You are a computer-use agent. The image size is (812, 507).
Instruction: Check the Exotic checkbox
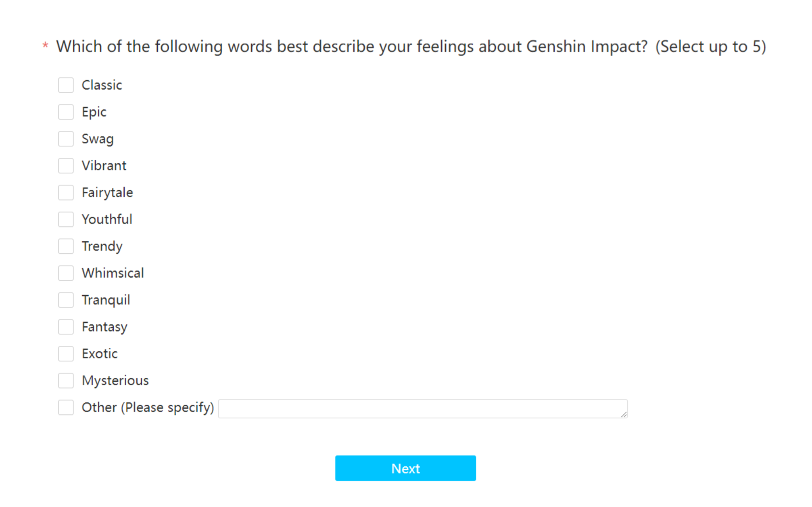66,354
